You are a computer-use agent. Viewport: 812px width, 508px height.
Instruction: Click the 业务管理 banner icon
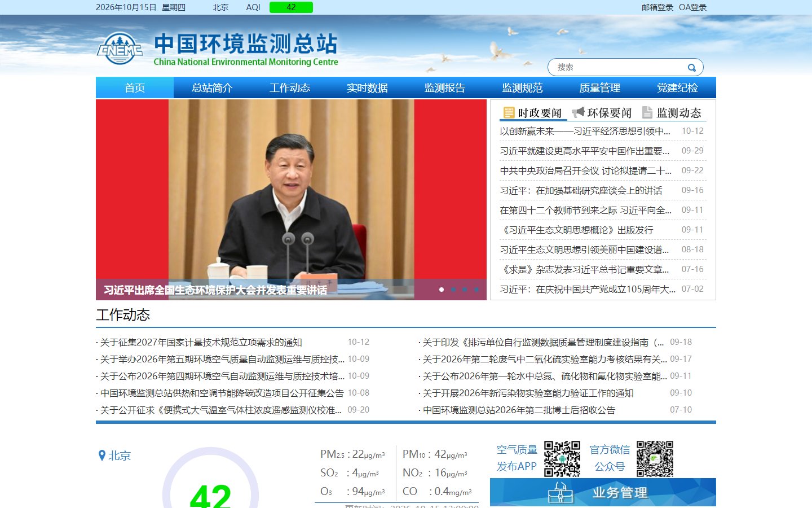click(x=561, y=493)
